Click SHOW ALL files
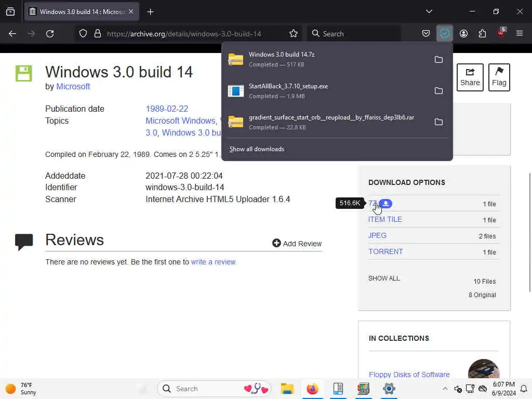 pyautogui.click(x=384, y=278)
